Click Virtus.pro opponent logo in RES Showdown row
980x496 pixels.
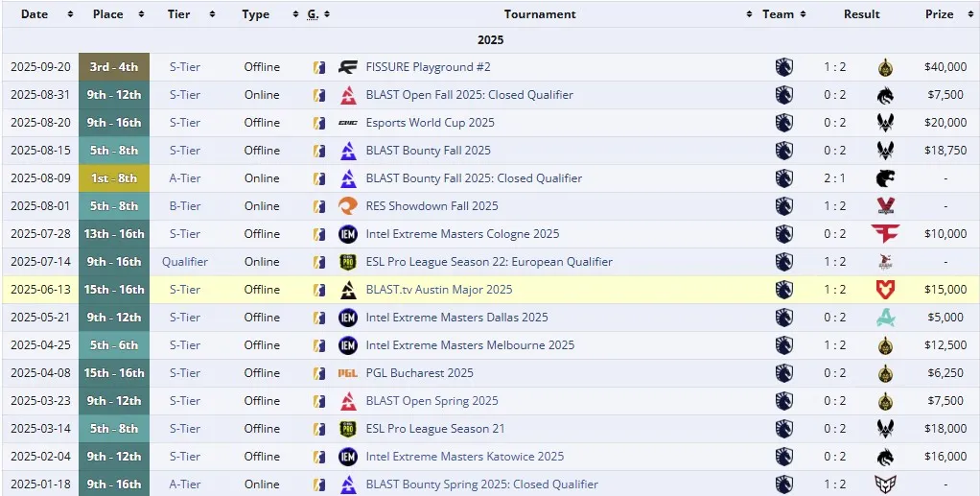point(885,205)
